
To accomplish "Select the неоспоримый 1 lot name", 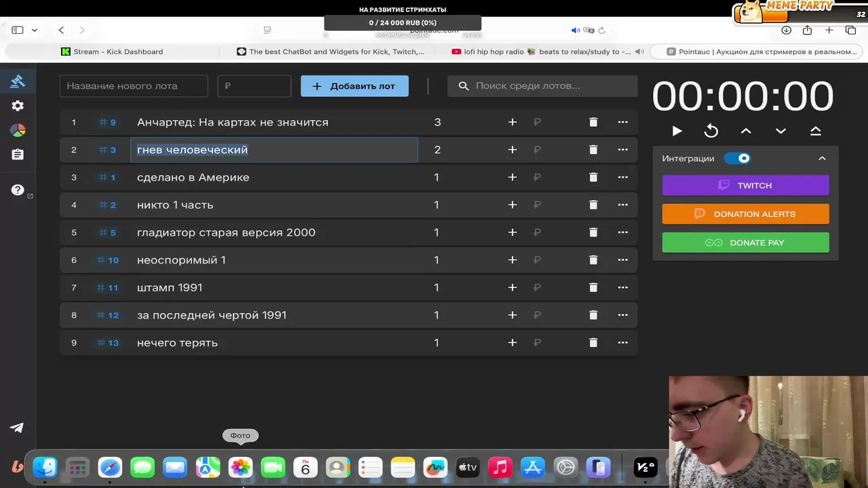I will pos(181,260).
